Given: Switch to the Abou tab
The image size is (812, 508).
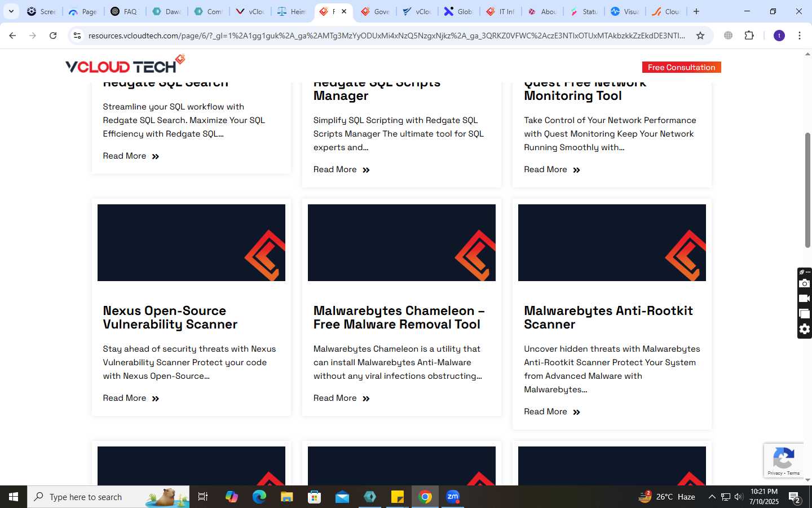Looking at the screenshot, I should pos(542,11).
